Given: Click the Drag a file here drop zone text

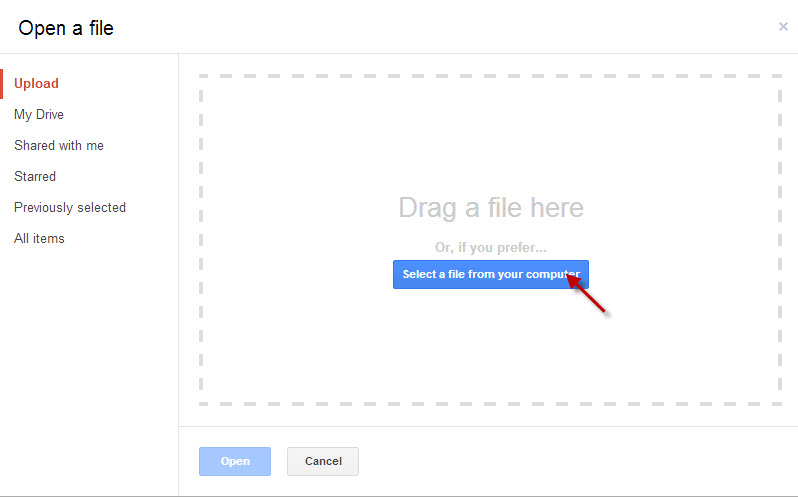Looking at the screenshot, I should click(x=491, y=208).
